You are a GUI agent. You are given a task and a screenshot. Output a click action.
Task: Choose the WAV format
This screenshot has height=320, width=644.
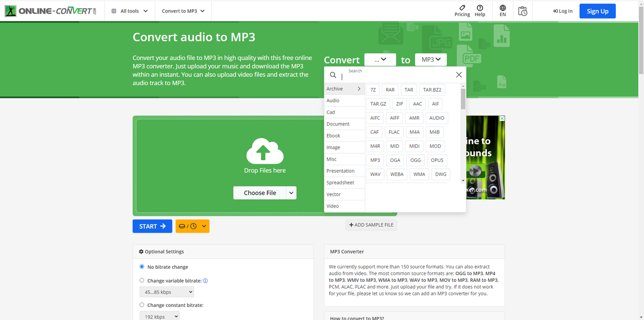coord(375,174)
